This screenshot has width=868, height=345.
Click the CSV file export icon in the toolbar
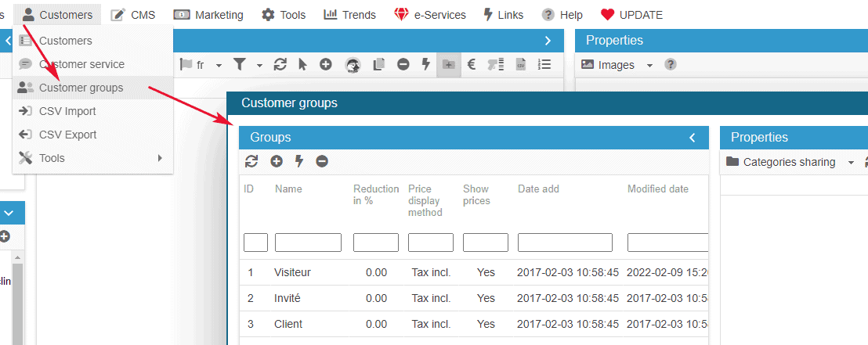tap(520, 65)
